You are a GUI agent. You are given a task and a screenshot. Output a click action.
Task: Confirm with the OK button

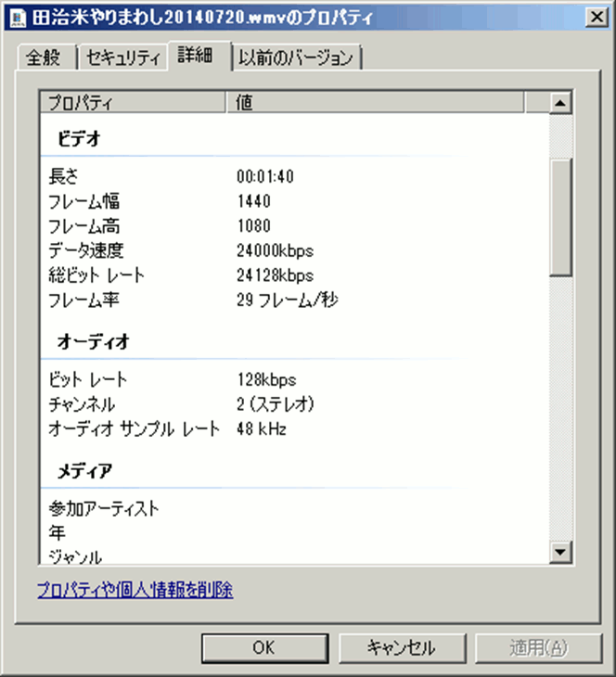click(264, 647)
